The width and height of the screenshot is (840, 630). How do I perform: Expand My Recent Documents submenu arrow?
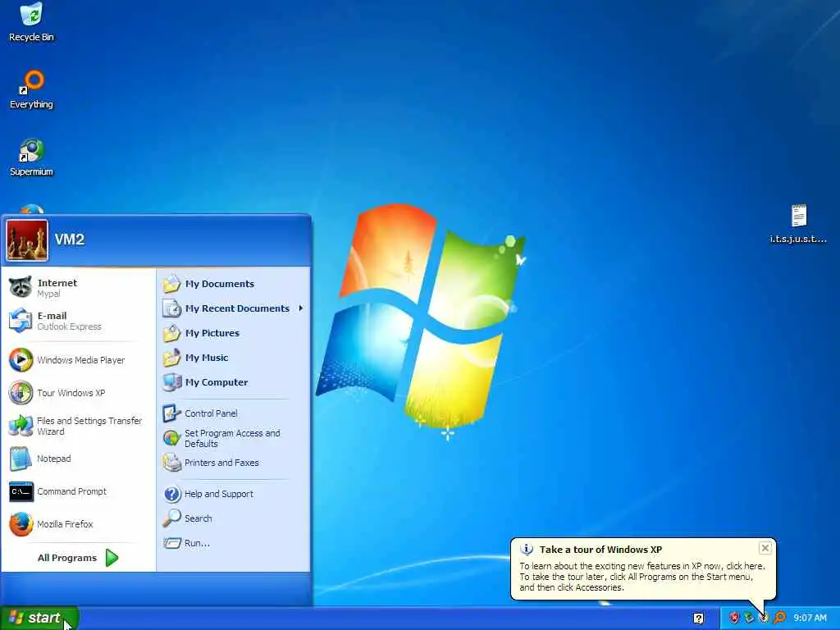(x=301, y=308)
